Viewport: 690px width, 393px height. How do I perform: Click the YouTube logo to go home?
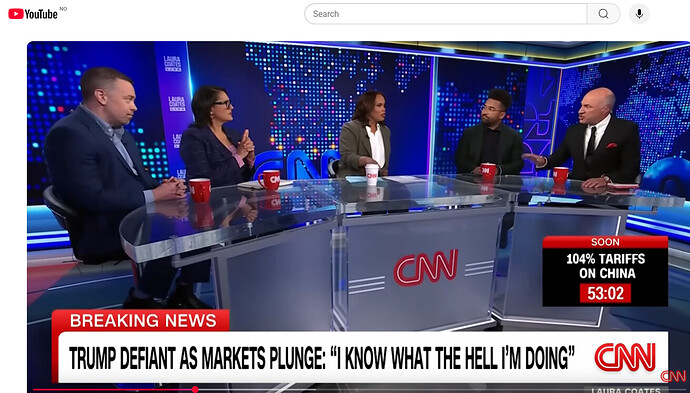point(33,14)
